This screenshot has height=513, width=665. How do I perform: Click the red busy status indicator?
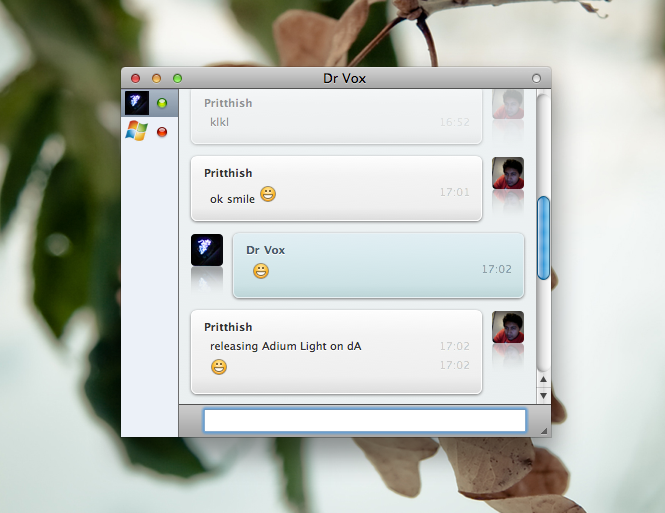coord(162,132)
